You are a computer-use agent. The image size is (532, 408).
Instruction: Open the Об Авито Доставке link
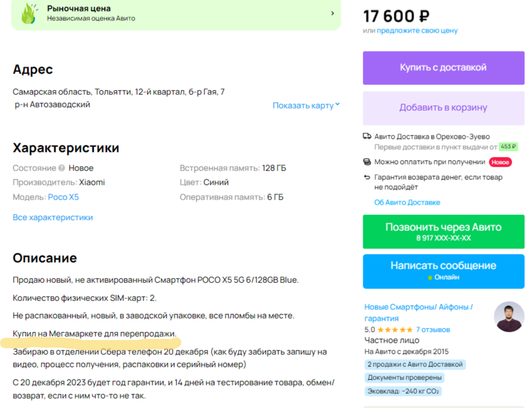click(x=407, y=202)
